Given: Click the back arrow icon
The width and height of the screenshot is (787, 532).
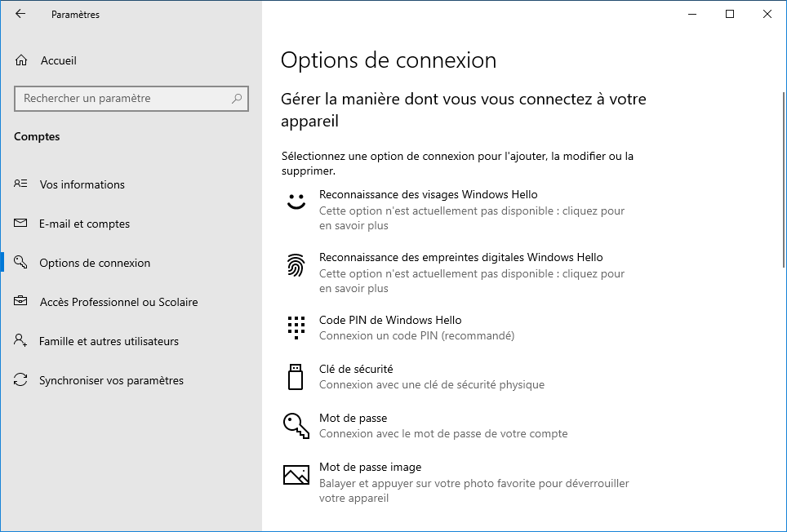Looking at the screenshot, I should pos(20,14).
